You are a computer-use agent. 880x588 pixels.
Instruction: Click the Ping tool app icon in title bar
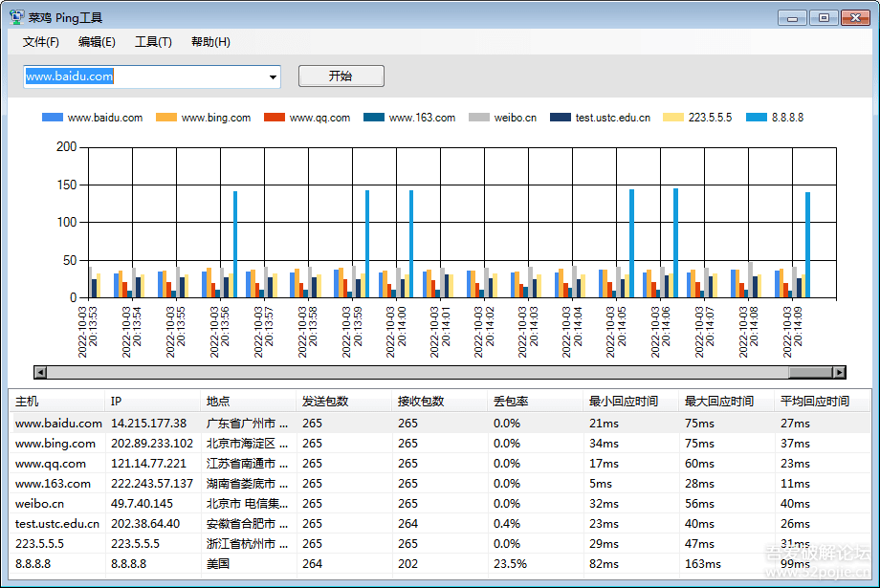point(16,17)
